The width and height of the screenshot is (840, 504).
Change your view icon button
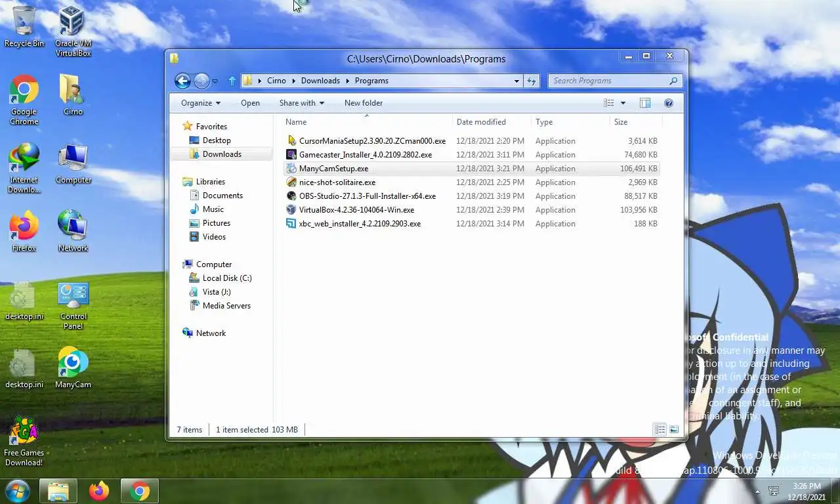[609, 103]
